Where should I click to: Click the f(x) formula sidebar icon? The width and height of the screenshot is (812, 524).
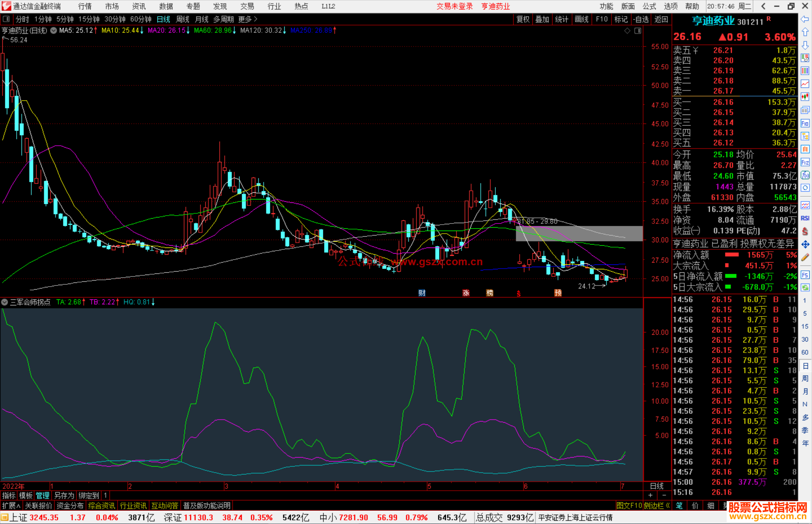tap(805, 175)
